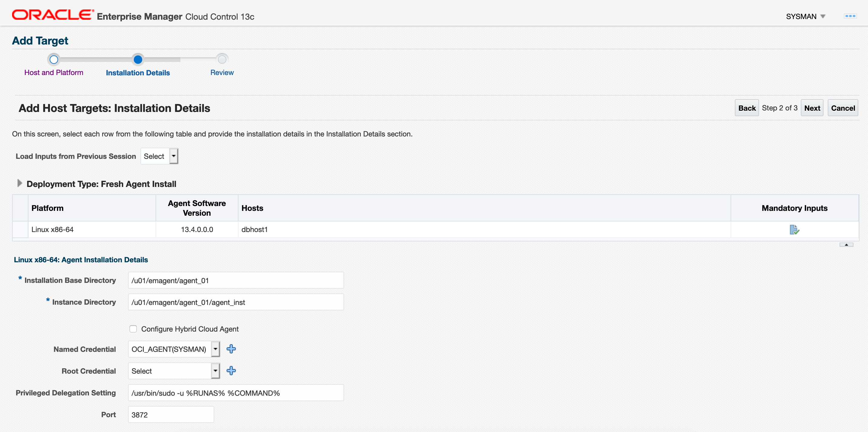Viewport: 868px width, 432px height.
Task: Open the accessibility menu dots icon
Action: pyautogui.click(x=850, y=16)
